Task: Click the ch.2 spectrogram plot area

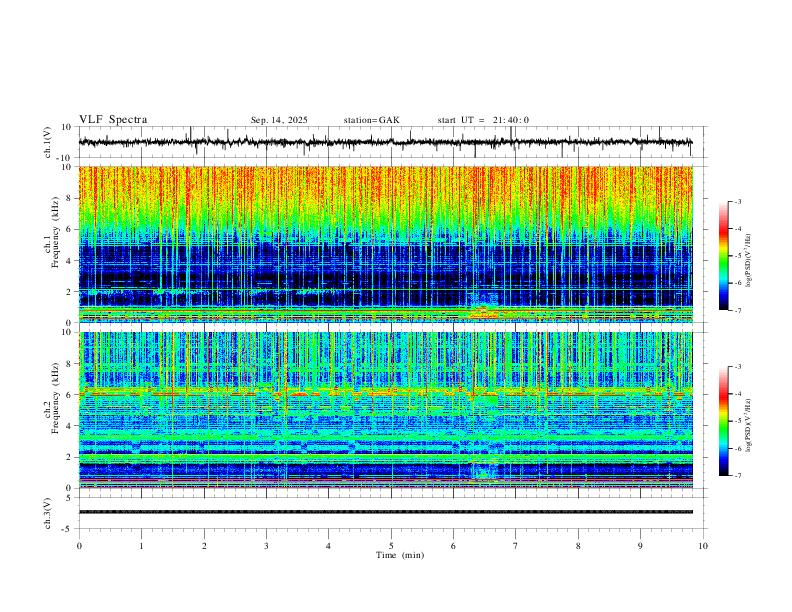Action: point(386,410)
